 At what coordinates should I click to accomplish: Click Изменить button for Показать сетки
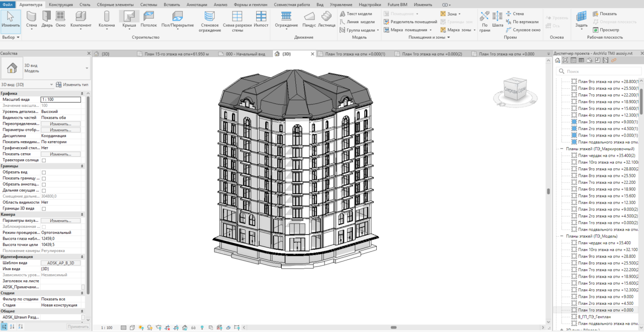[60, 154]
